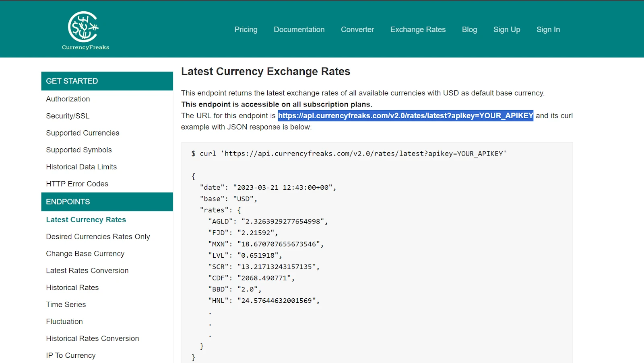The image size is (644, 363).
Task: Open the Supported Symbols section
Action: 79,150
